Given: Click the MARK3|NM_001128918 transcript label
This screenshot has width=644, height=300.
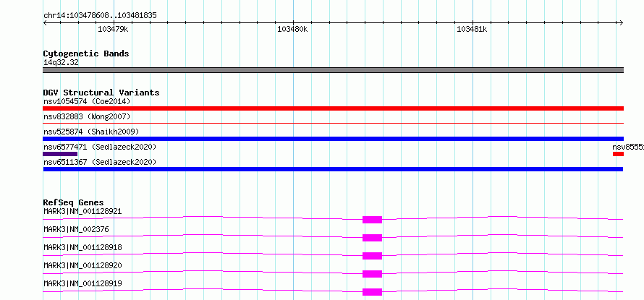Looking at the screenshot, I should (x=82, y=247).
